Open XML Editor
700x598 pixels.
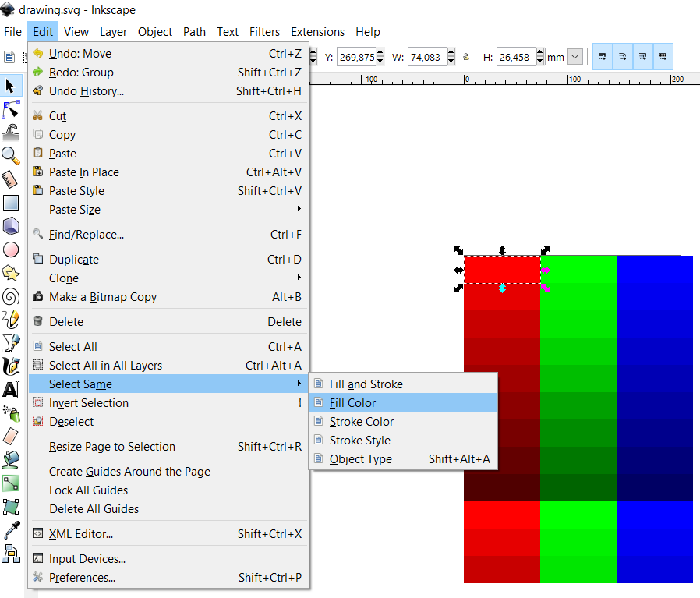[x=168, y=534]
